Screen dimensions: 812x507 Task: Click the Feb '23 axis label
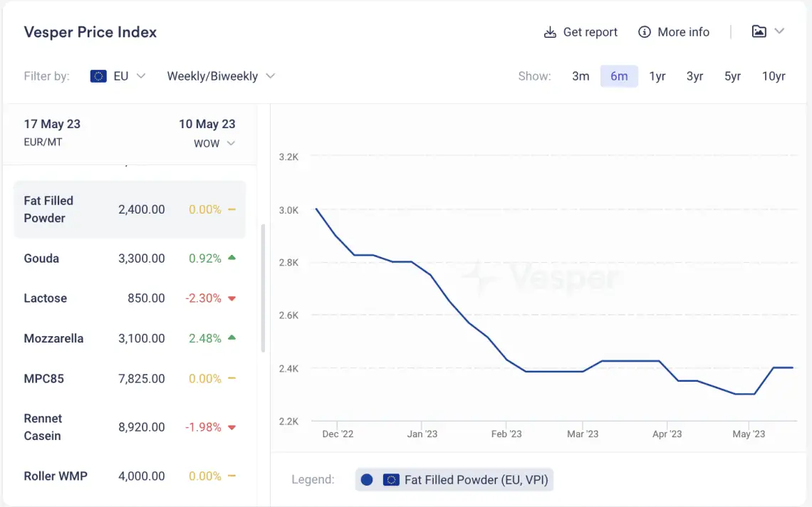(x=506, y=434)
